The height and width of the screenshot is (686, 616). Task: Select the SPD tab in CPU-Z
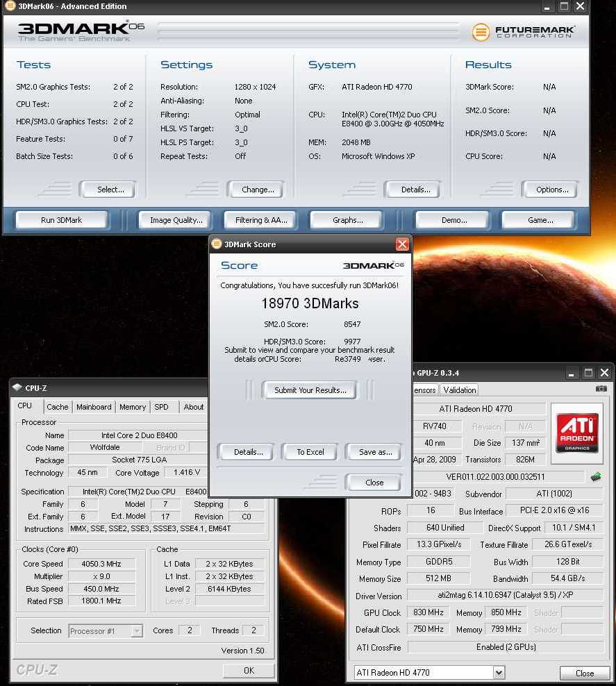tap(161, 407)
